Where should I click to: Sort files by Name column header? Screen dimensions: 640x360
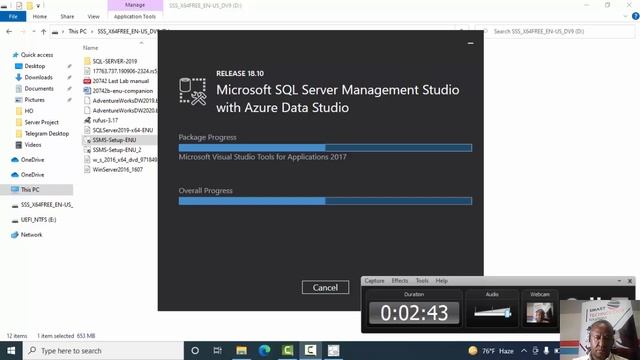coord(91,48)
